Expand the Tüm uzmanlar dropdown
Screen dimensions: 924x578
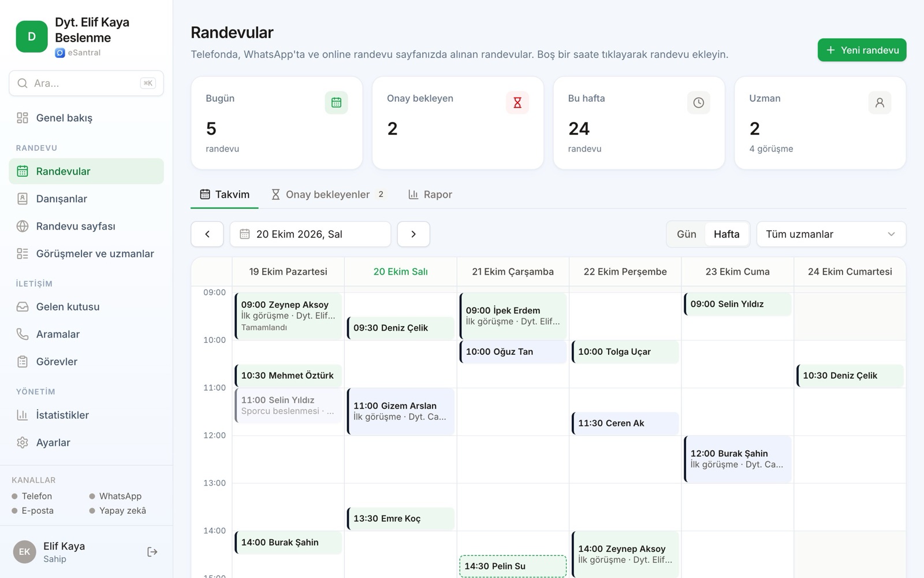831,234
